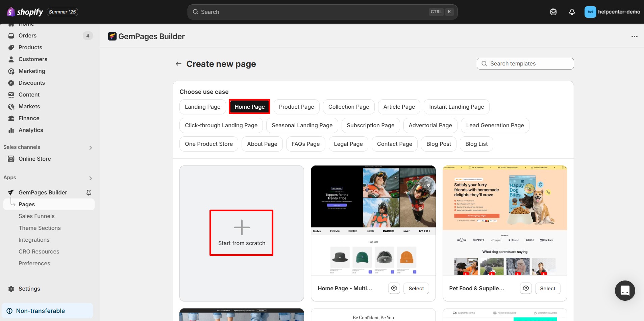This screenshot has width=644, height=321.
Task: Click the Search templates field
Action: (525, 63)
